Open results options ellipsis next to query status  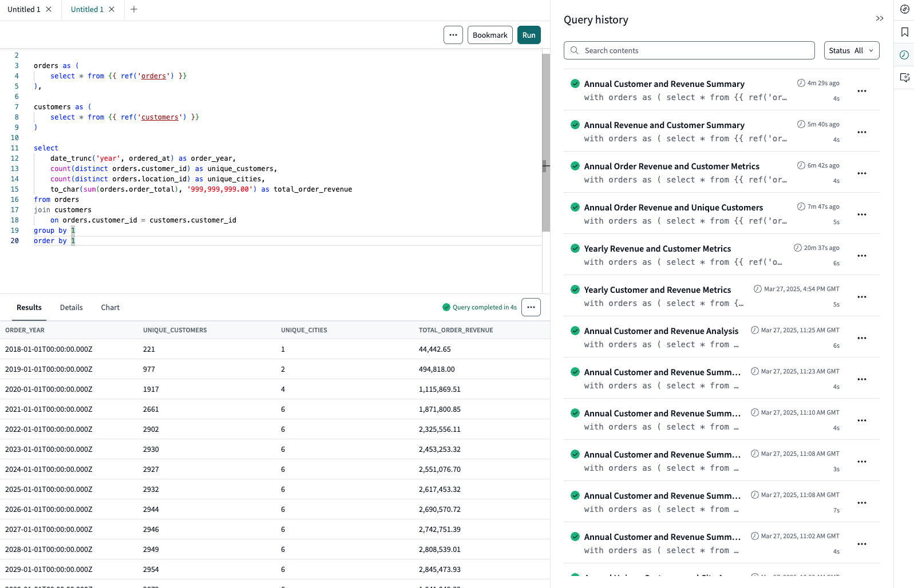(x=531, y=307)
